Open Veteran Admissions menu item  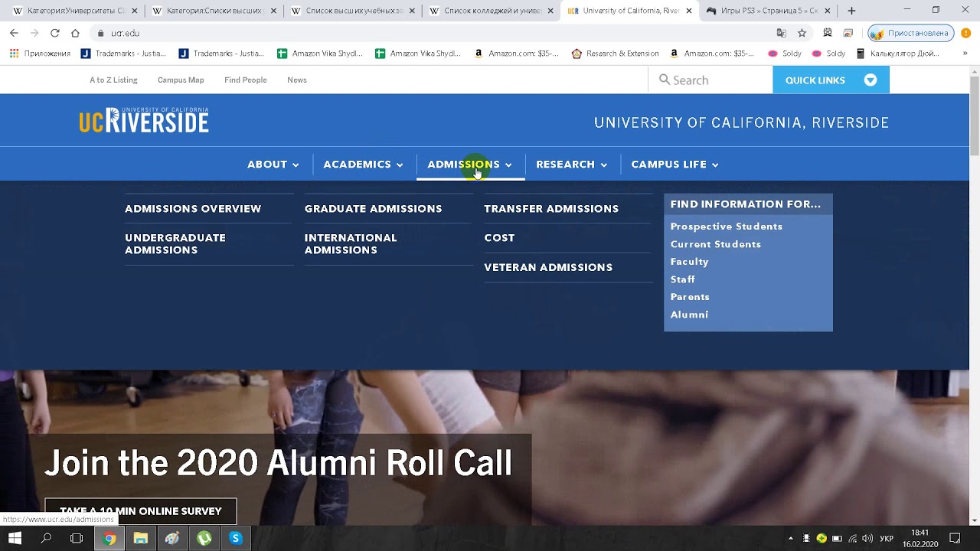point(548,267)
